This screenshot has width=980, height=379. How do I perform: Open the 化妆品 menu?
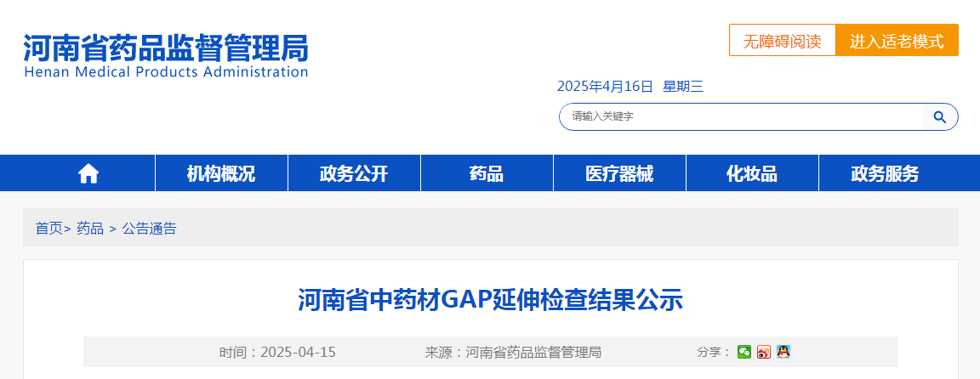coord(752,173)
